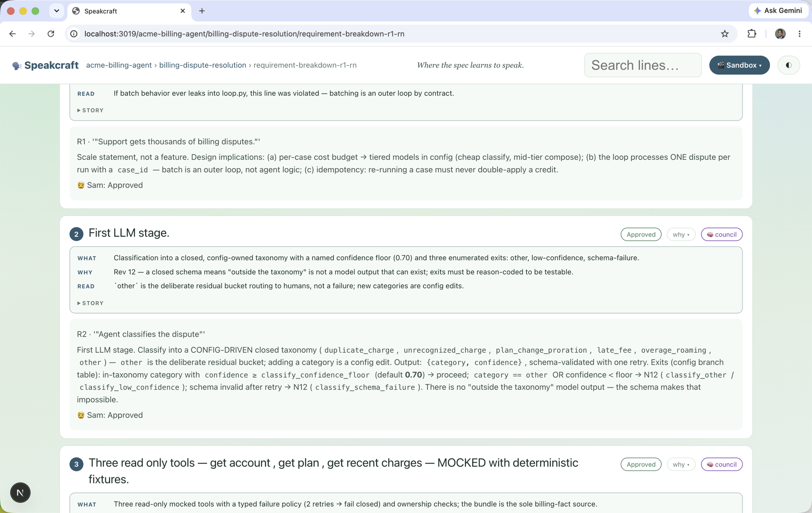Image resolution: width=812 pixels, height=513 pixels.
Task: Reload the page with the refresh icon
Action: [51, 34]
